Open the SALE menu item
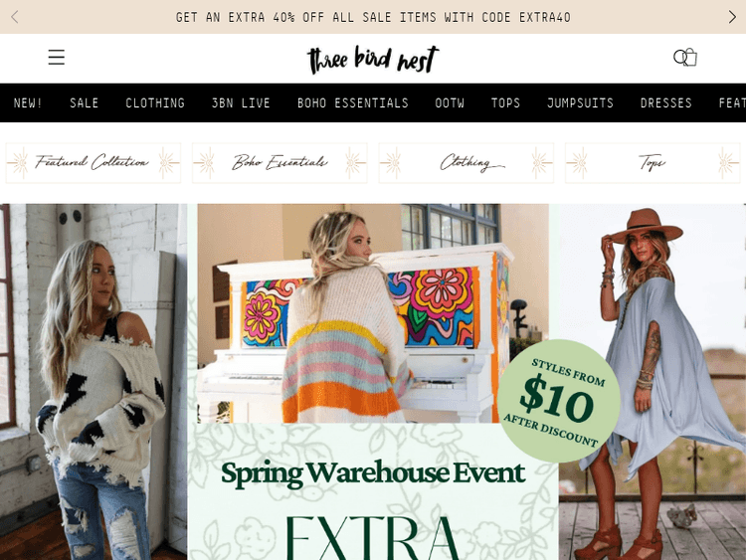746x560 pixels. (84, 102)
